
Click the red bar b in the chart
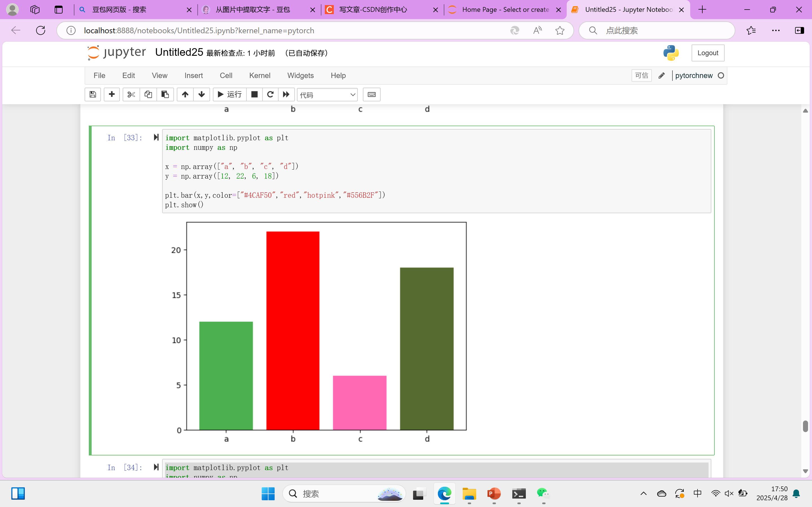(x=293, y=330)
